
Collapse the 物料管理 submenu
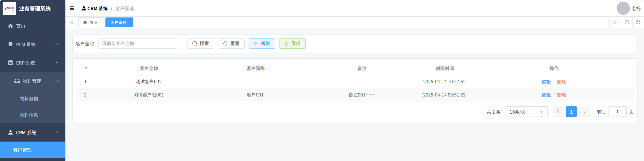pos(36,81)
